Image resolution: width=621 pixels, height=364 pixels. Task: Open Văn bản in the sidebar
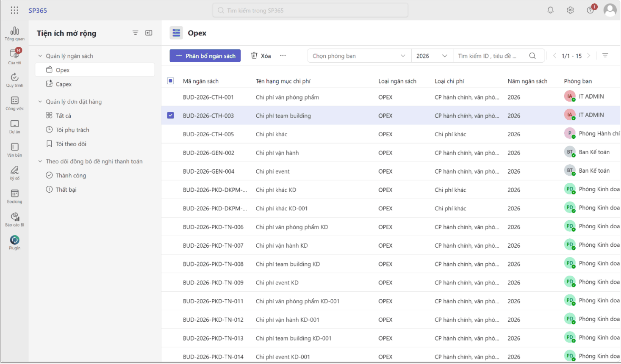pyautogui.click(x=15, y=150)
